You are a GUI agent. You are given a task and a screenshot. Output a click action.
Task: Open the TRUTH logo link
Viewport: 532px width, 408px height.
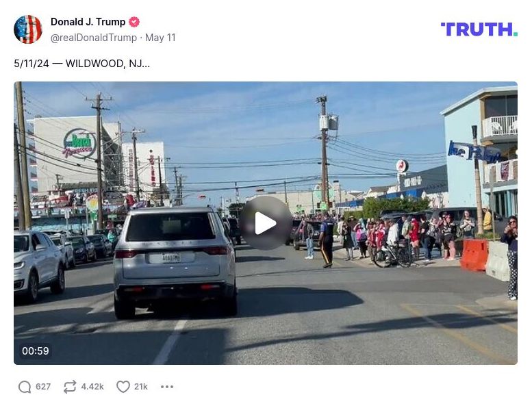pyautogui.click(x=479, y=29)
